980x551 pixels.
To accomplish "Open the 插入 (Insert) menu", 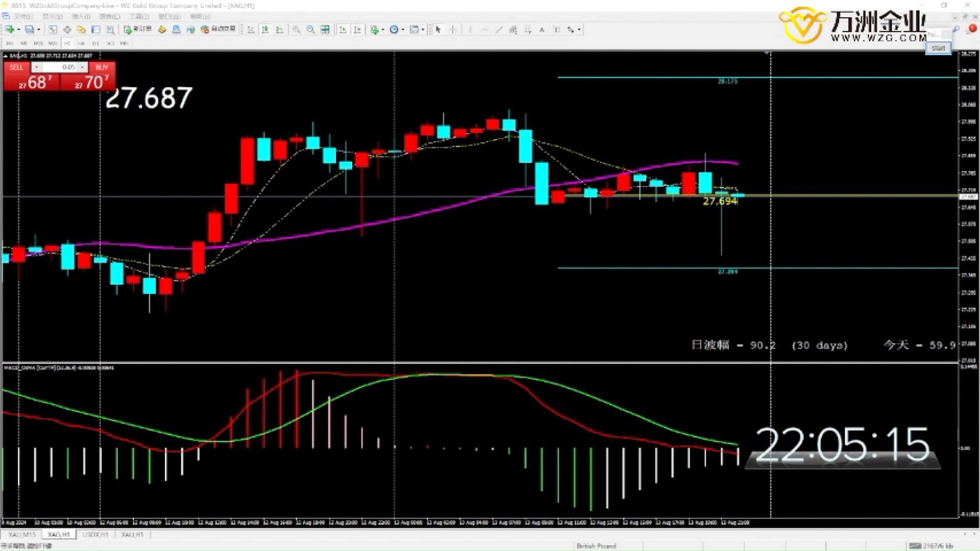I will click(81, 16).
